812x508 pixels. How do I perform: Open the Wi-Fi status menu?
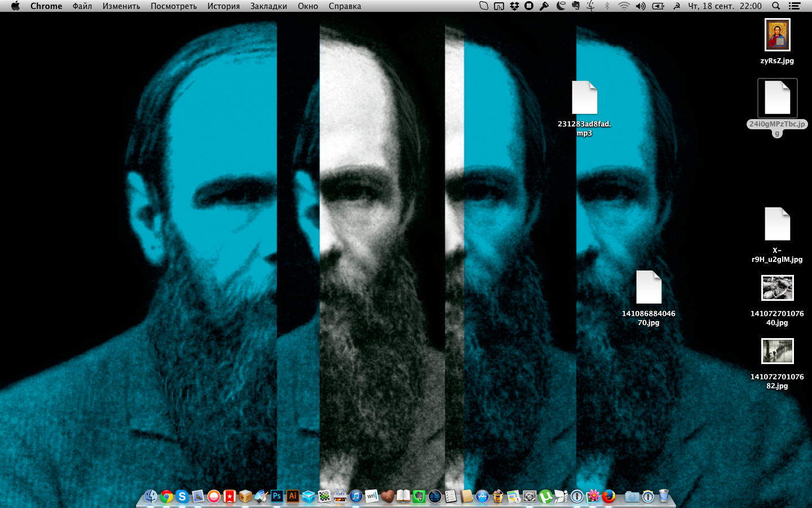pyautogui.click(x=624, y=6)
